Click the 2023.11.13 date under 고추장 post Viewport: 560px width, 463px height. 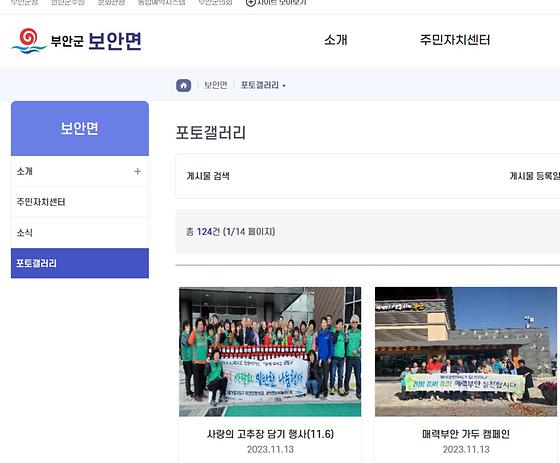(270, 449)
